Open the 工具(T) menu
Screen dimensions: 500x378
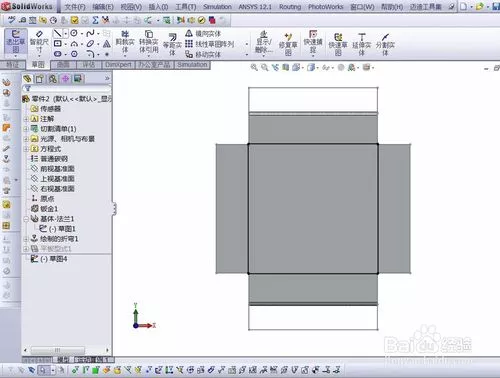click(x=186, y=7)
